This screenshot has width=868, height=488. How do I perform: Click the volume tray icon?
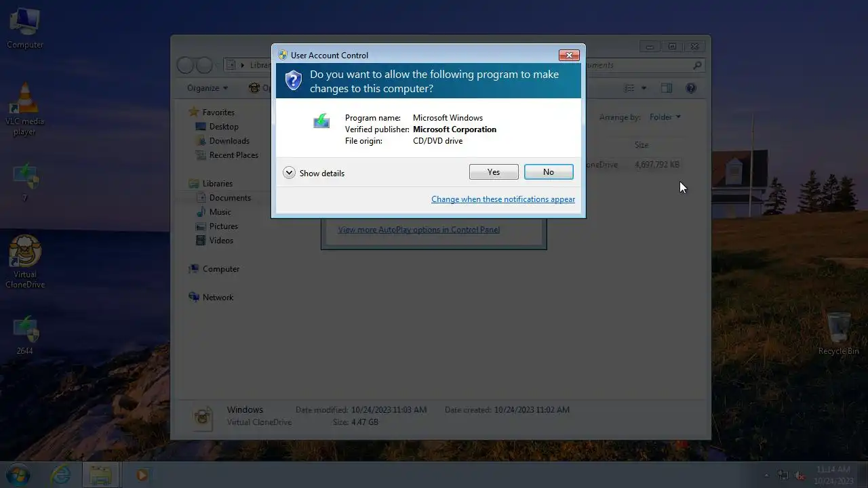click(800, 475)
